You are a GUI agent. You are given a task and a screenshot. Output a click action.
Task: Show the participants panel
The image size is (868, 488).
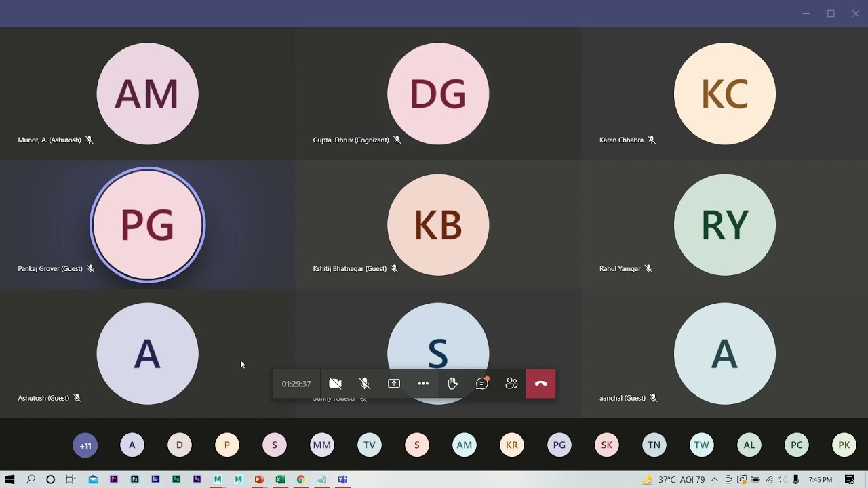[x=511, y=384]
